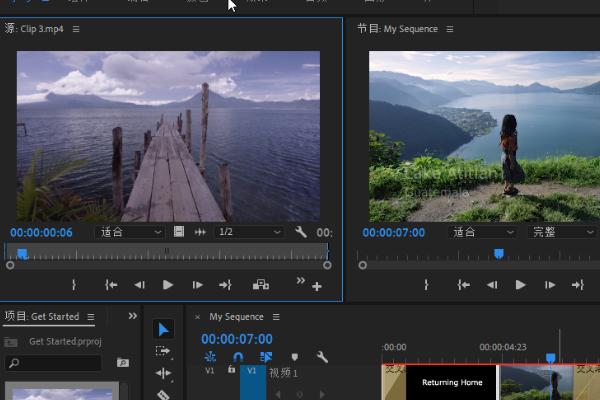Select the My Sequence timeline tab

click(236, 317)
